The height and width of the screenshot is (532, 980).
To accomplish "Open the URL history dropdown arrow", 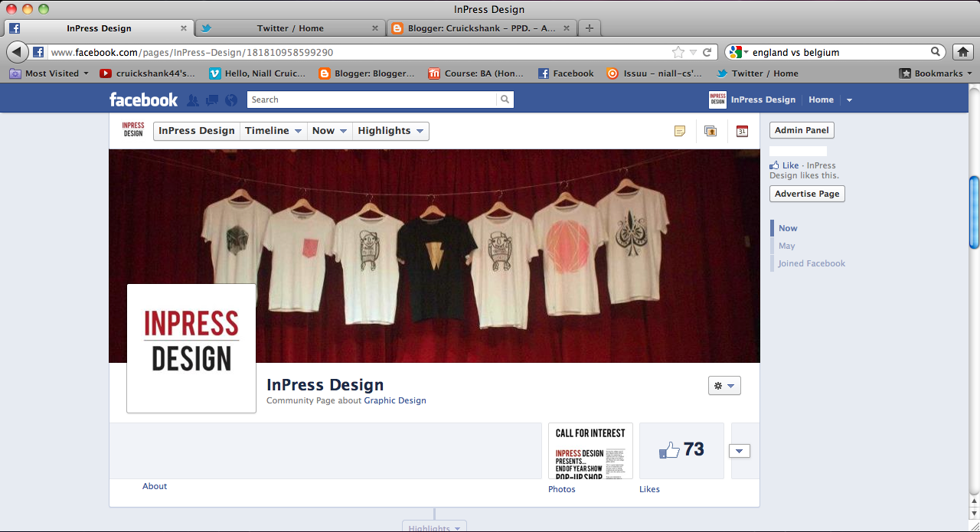I will (693, 53).
